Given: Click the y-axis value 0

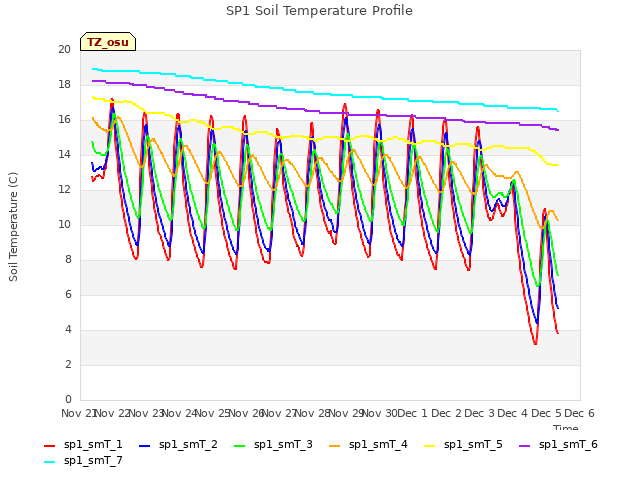Looking at the screenshot, I should tap(68, 399).
